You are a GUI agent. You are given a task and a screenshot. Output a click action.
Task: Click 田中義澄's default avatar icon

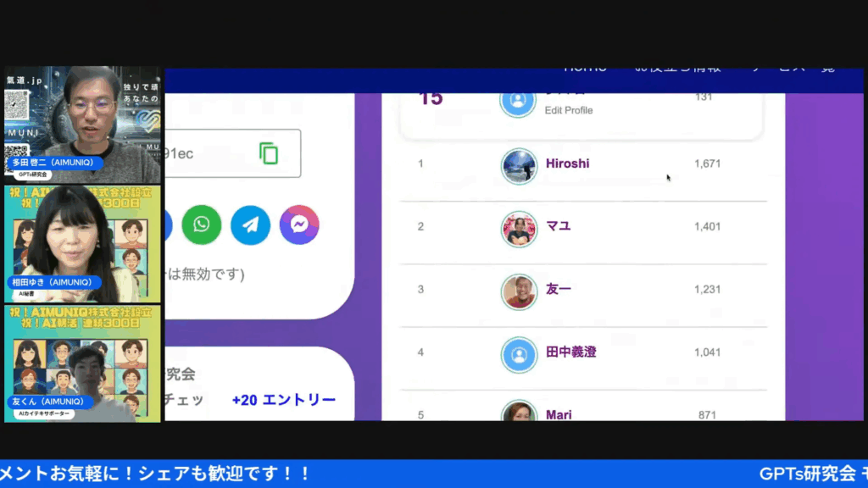point(519,355)
